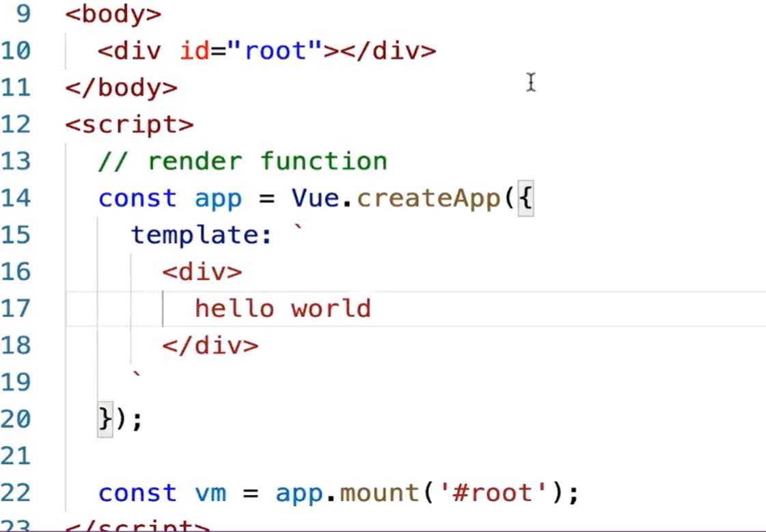Click the template property key

196,235
